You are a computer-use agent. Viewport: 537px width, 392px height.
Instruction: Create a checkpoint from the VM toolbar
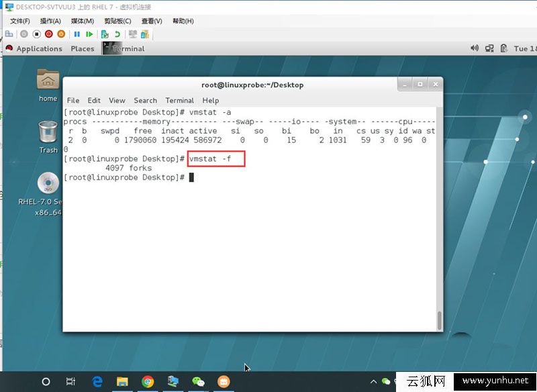[x=105, y=34]
